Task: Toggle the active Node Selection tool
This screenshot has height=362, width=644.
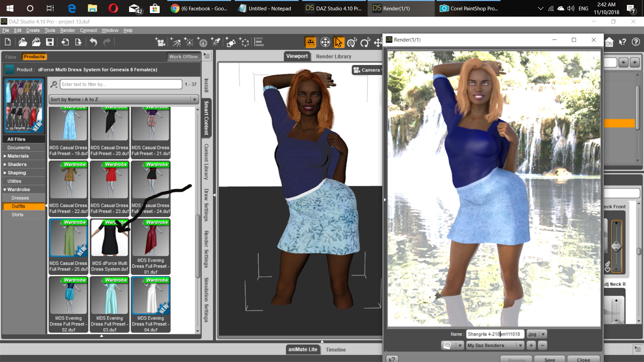Action: point(338,42)
